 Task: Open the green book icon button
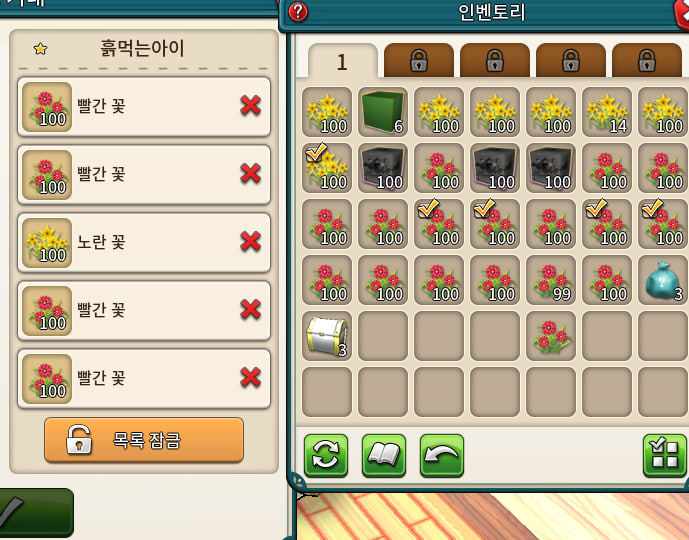point(384,455)
